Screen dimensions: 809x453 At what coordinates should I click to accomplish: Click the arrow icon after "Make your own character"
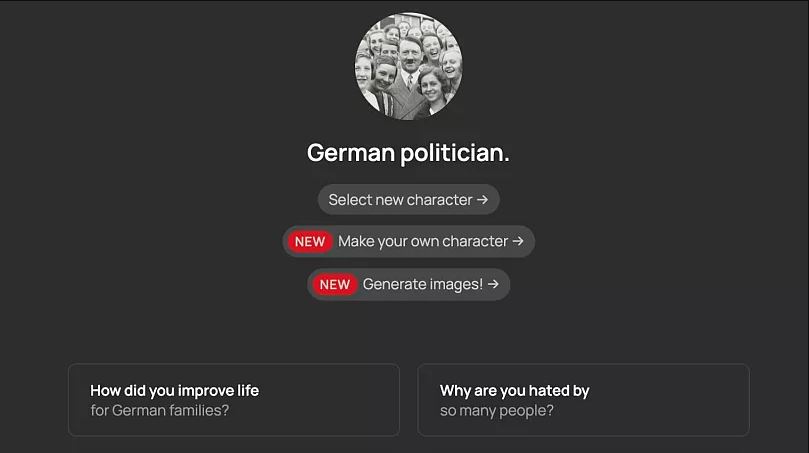click(518, 241)
